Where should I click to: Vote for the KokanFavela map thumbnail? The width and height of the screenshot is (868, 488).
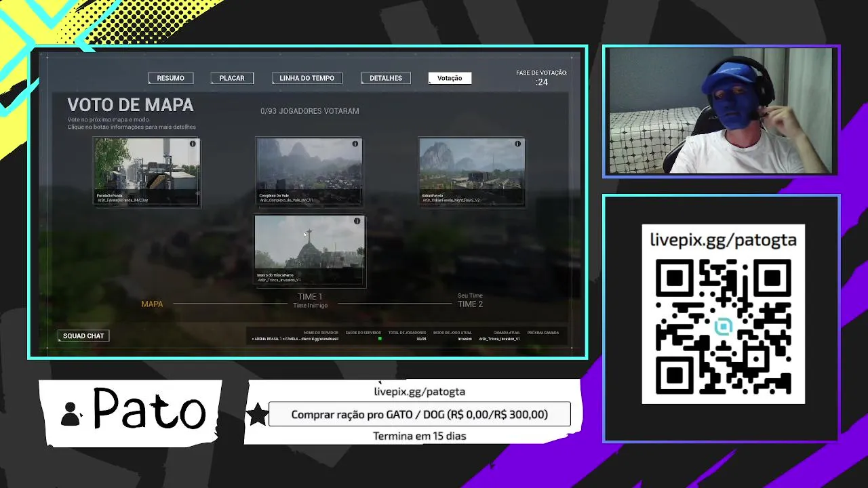point(472,171)
